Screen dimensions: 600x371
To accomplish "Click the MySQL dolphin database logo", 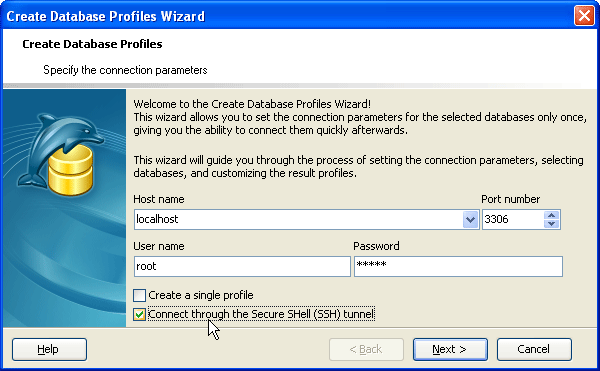I will click(60, 154).
